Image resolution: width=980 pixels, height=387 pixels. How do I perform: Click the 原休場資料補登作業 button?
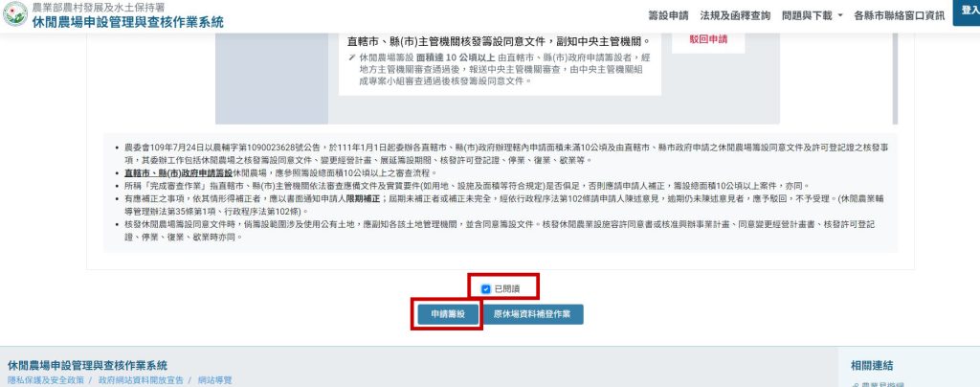(x=532, y=314)
